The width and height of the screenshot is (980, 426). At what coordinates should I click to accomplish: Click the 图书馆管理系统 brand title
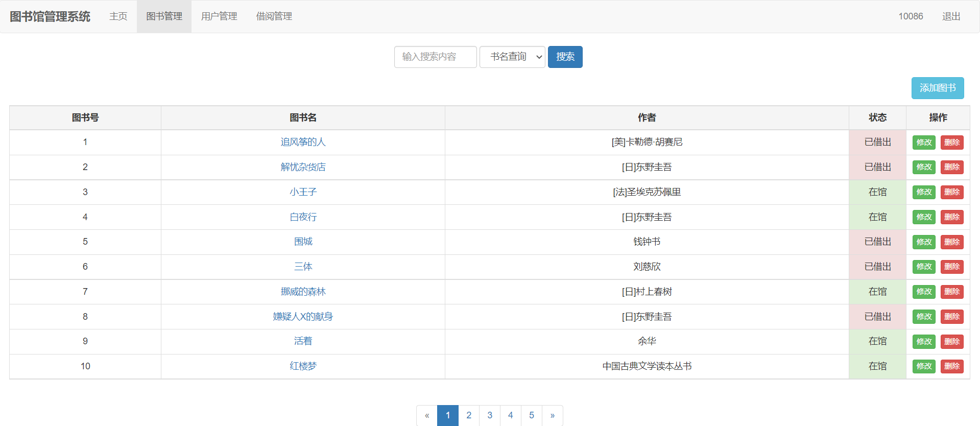point(50,16)
